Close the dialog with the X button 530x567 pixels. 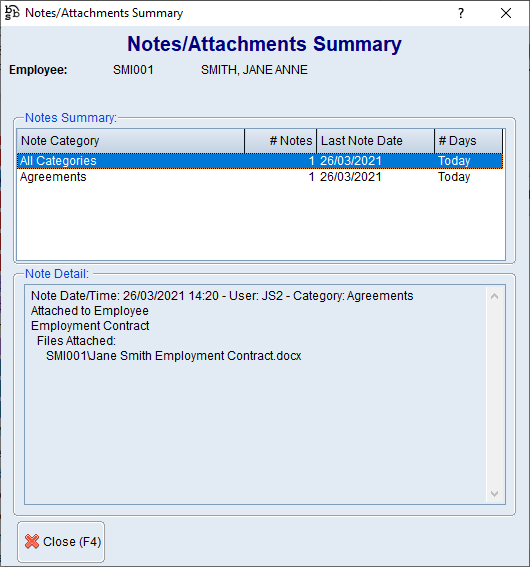pos(506,13)
